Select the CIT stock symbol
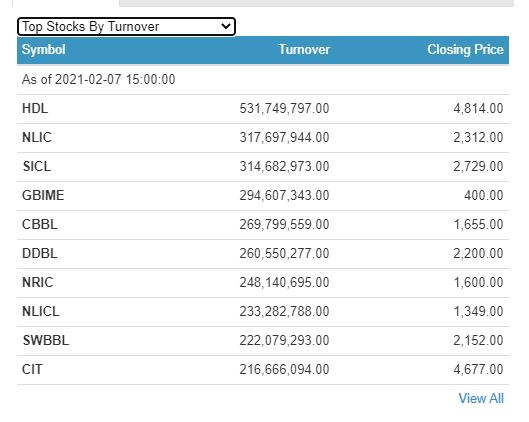 (32, 370)
